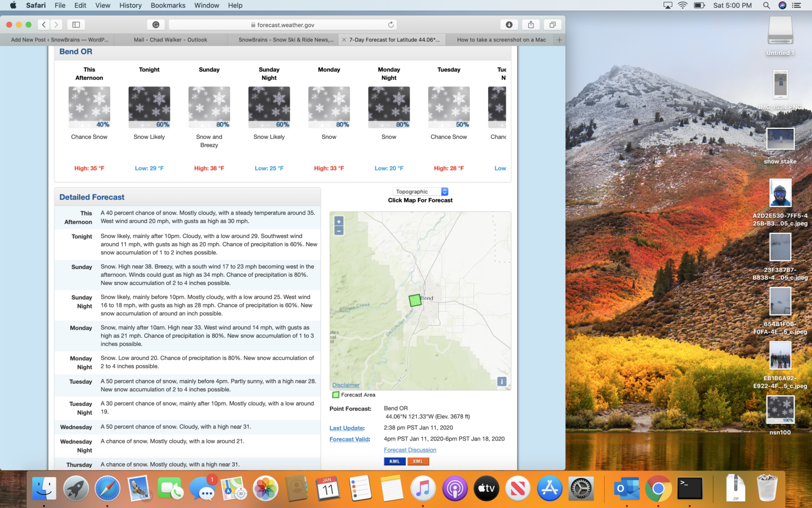This screenshot has height=508, width=812.
Task: Click the Sunday Snow and Breezy forecast image
Action: (209, 108)
